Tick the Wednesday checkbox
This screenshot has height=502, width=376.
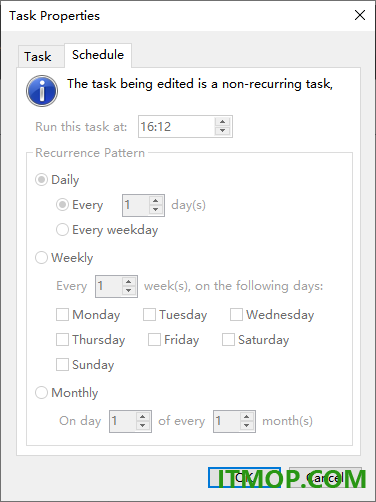tap(236, 315)
